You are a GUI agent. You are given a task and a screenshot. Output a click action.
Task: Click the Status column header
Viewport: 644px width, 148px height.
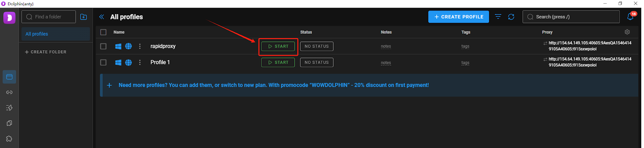coord(306,32)
